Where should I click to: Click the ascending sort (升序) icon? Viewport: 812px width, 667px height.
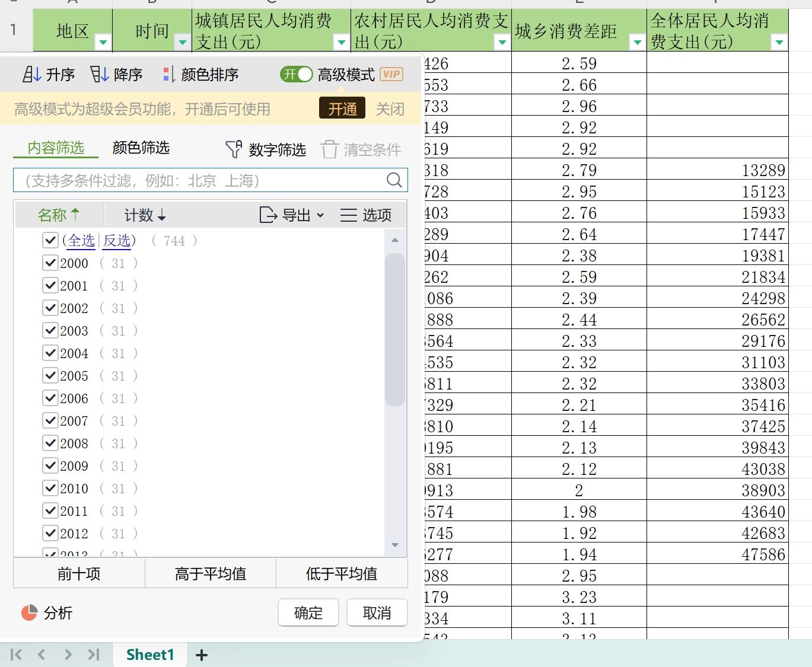click(x=31, y=74)
